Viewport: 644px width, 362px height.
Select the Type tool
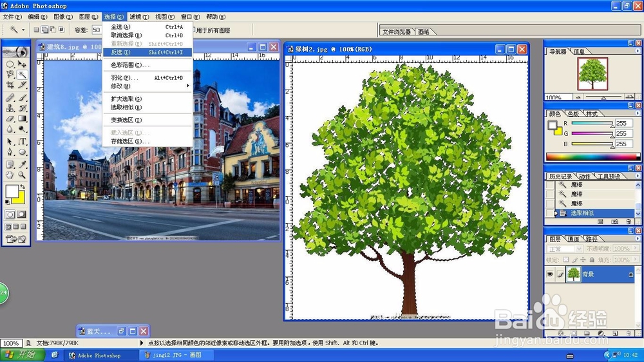22,141
